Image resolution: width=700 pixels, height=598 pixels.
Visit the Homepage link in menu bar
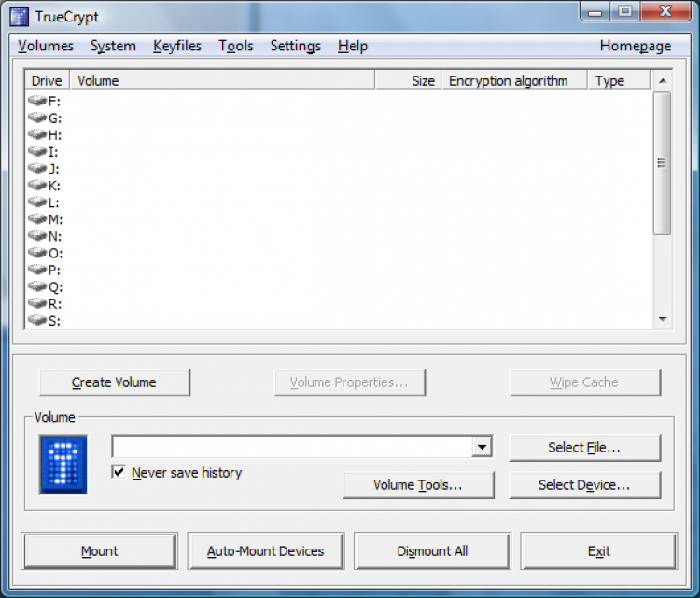(x=636, y=46)
